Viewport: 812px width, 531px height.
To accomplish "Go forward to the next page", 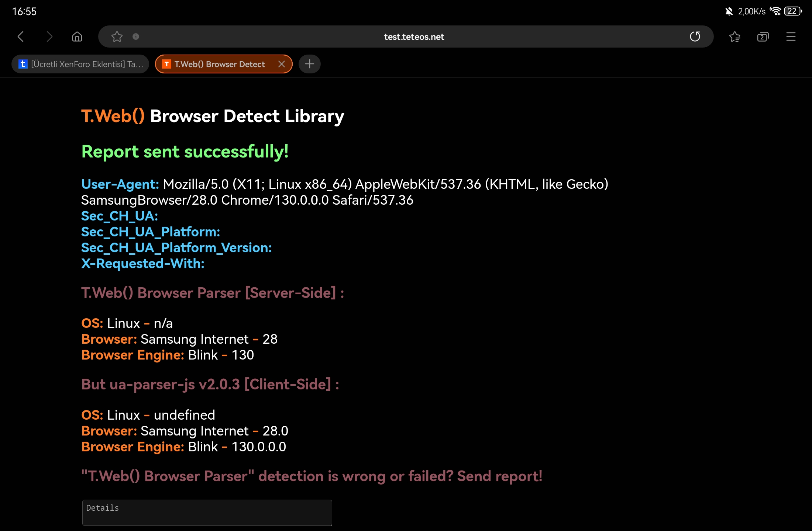I will click(49, 37).
